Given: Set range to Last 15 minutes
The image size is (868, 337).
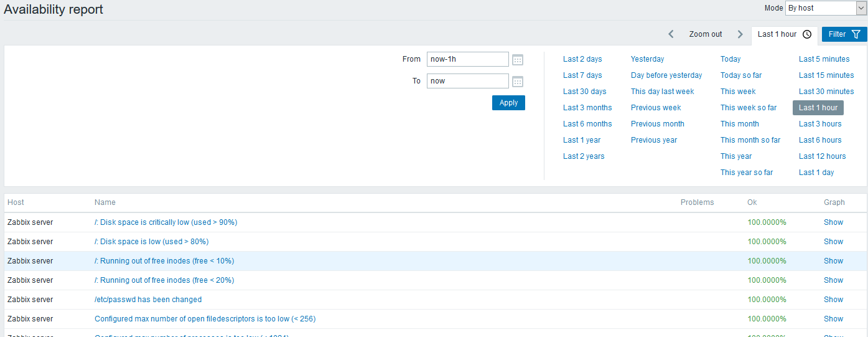Looking at the screenshot, I should [x=826, y=75].
